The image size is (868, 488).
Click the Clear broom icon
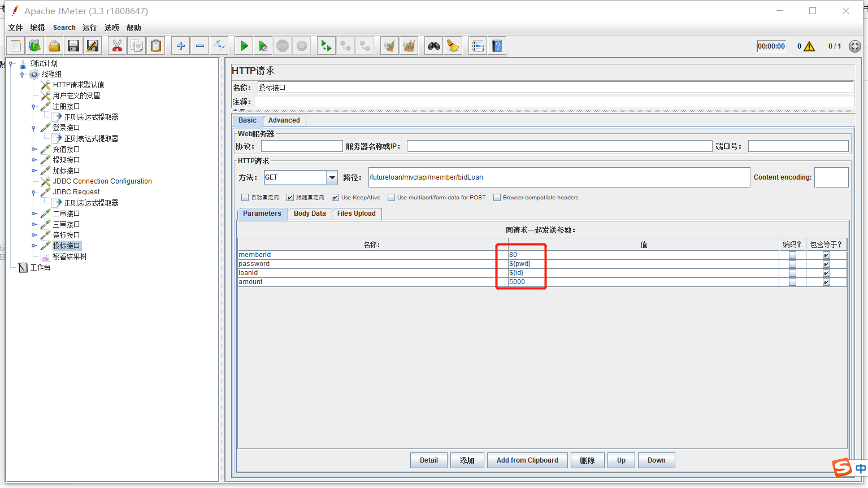point(389,46)
